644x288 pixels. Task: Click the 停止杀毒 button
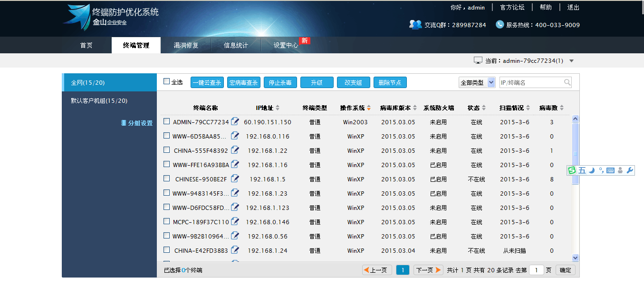coord(280,82)
